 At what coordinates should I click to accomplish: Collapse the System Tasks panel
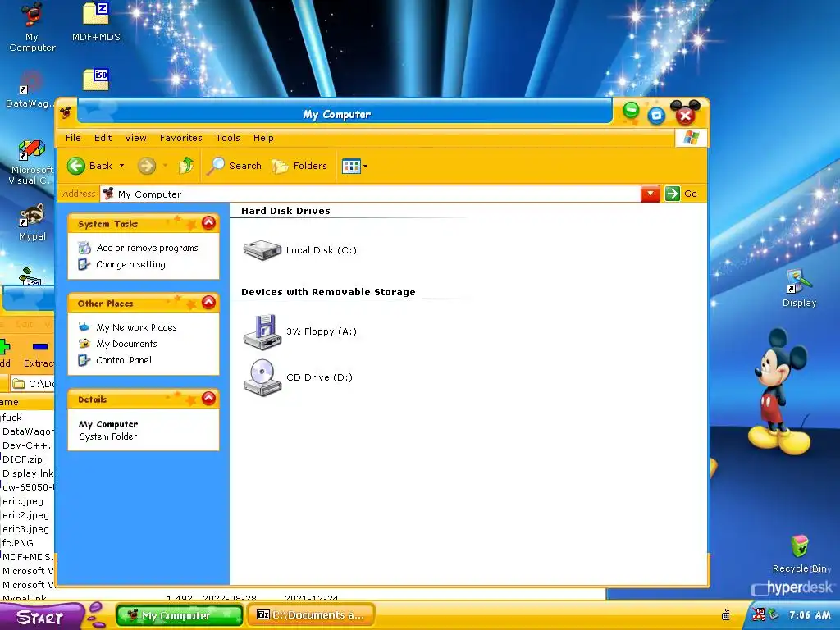point(208,223)
